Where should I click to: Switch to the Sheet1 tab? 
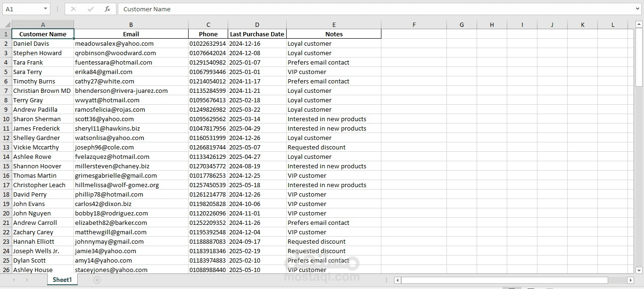[62, 280]
